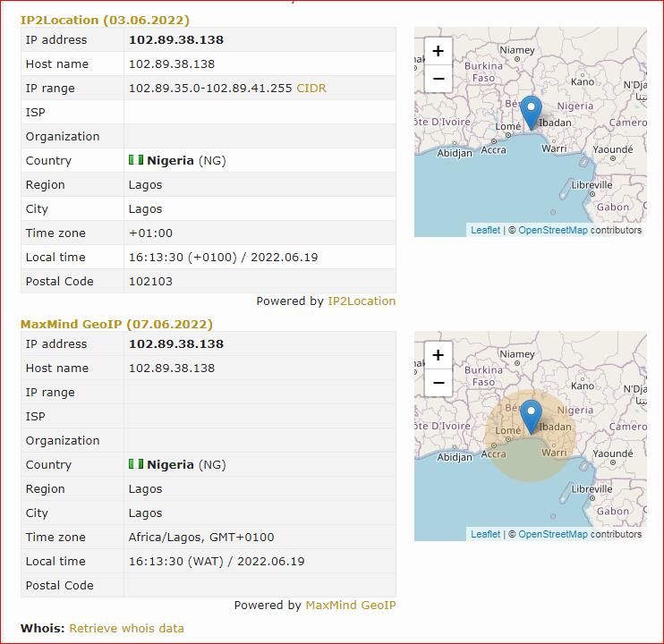The width and height of the screenshot is (664, 644).
Task: Open Leaflet link on the IP2Location map
Action: click(x=485, y=230)
